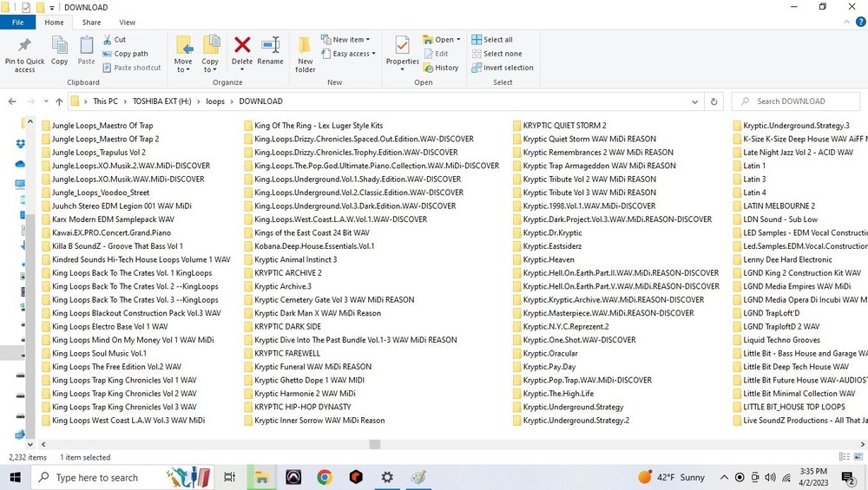Select folder Kryptic.Heaven
Screen dimensions: 868x490
click(x=543, y=259)
